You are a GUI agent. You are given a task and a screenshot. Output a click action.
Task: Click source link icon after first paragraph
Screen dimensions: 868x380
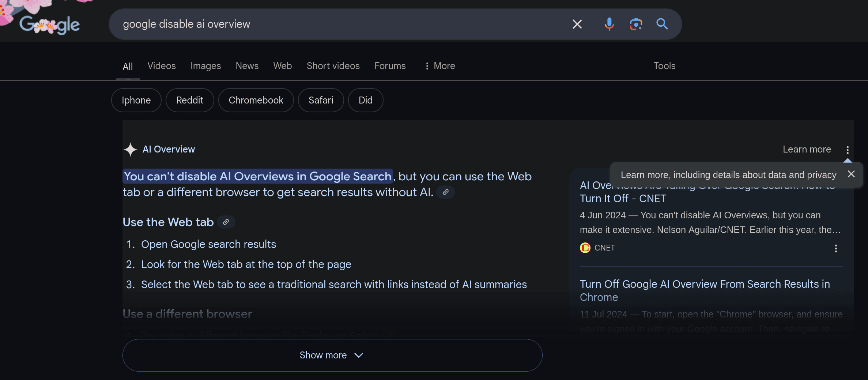(x=445, y=192)
